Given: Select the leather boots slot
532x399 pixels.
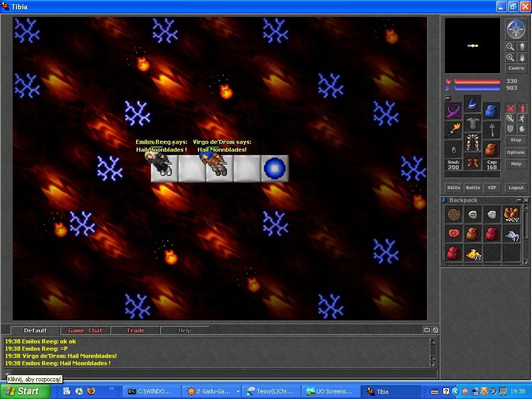Looking at the screenshot, I should click(473, 162).
